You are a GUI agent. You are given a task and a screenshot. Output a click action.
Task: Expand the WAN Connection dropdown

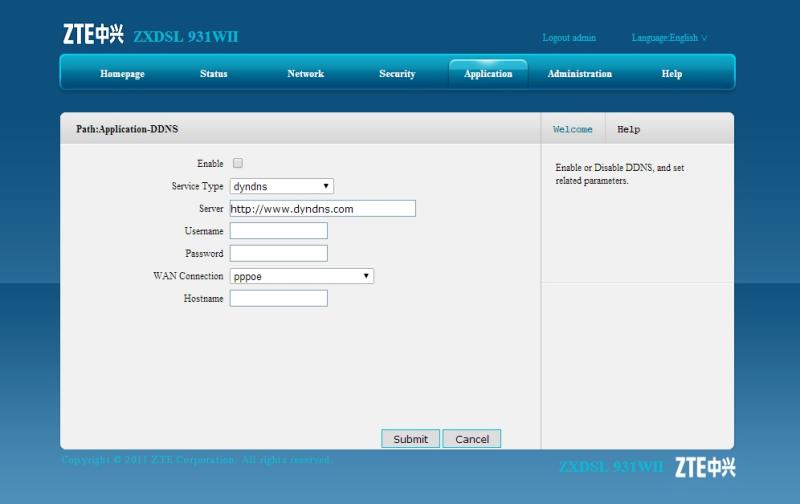[x=302, y=276]
